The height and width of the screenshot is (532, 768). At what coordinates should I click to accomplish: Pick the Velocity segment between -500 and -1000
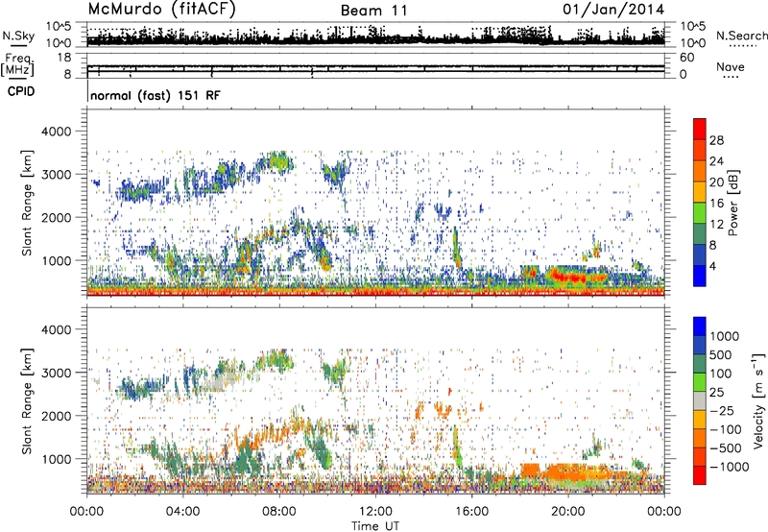click(x=700, y=456)
